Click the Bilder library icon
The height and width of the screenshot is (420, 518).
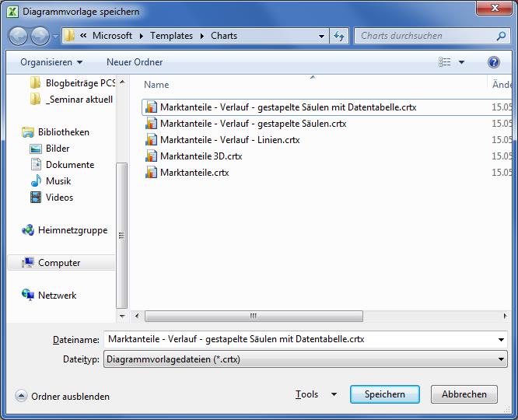click(x=36, y=149)
